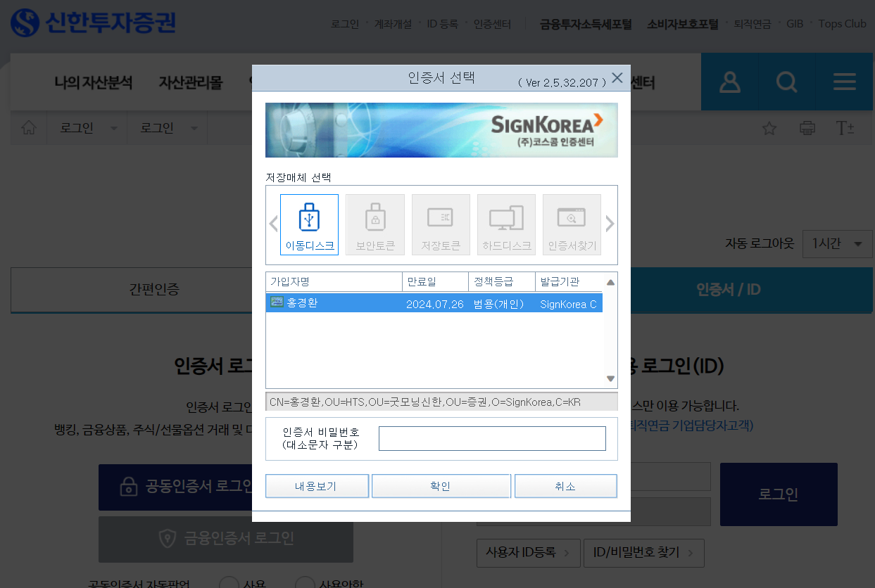Sort certificates by 가입자명 column header
875x588 pixels.
click(334, 282)
